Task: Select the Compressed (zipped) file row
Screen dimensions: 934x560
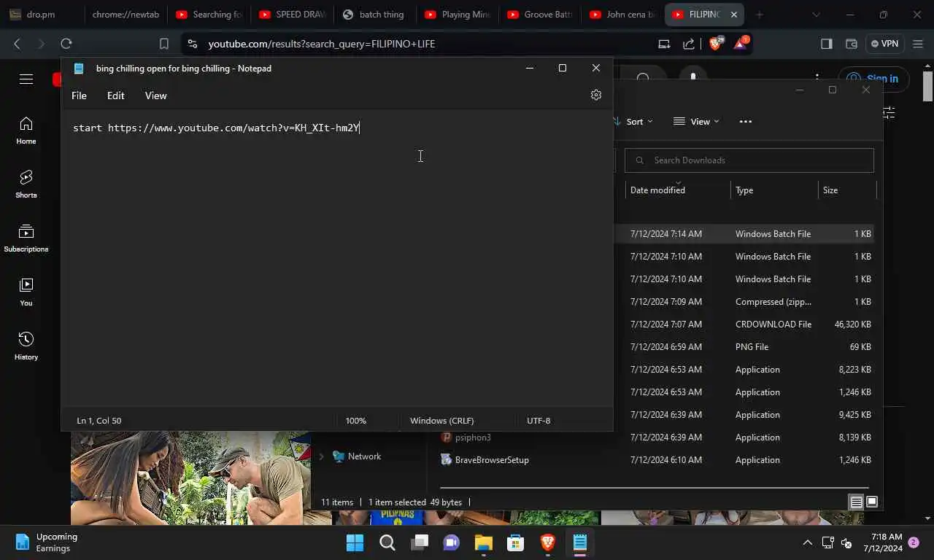Action: 744,302
